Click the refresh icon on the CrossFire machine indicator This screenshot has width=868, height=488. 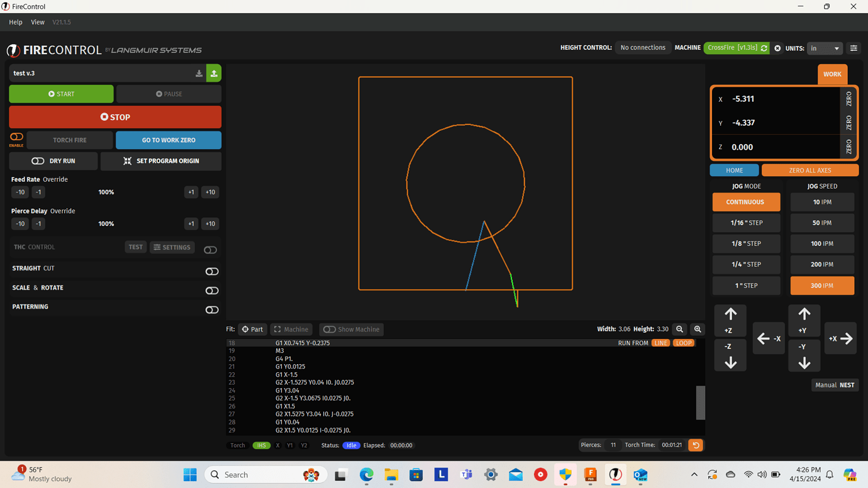click(x=763, y=48)
